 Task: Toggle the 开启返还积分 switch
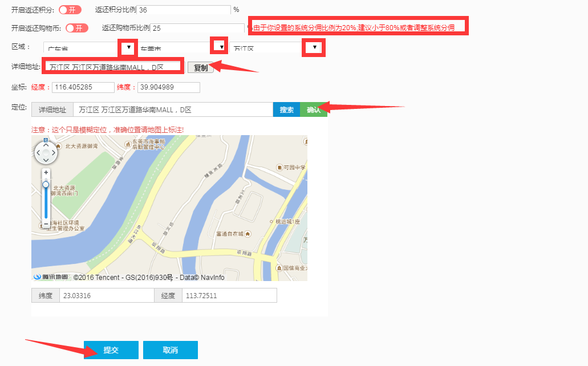[x=70, y=10]
